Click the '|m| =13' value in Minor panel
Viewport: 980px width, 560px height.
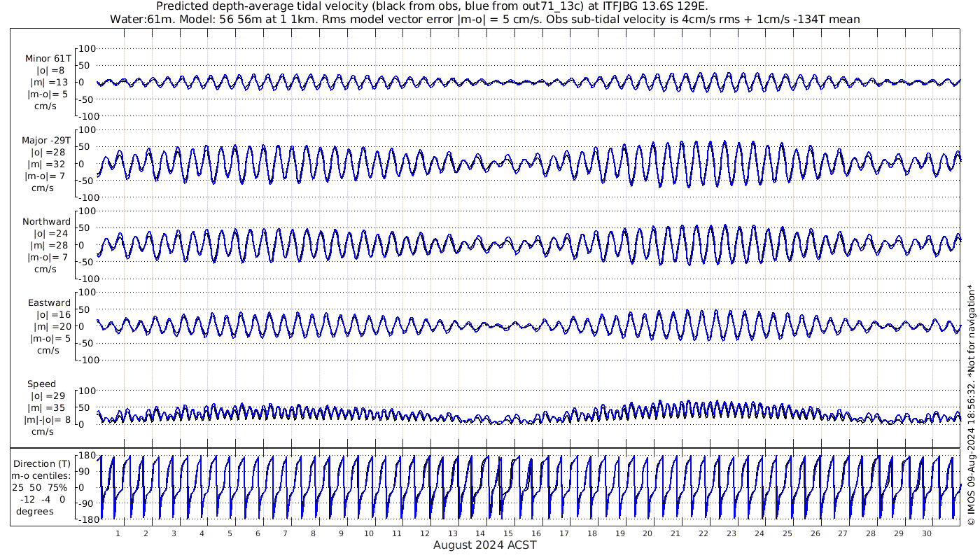click(50, 83)
